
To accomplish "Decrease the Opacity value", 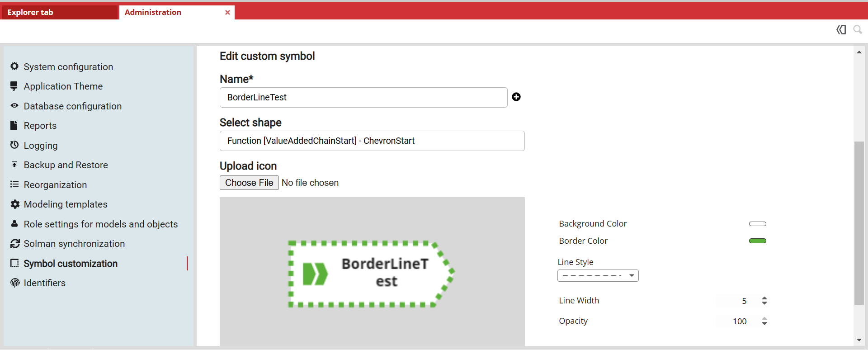I will pos(764,324).
